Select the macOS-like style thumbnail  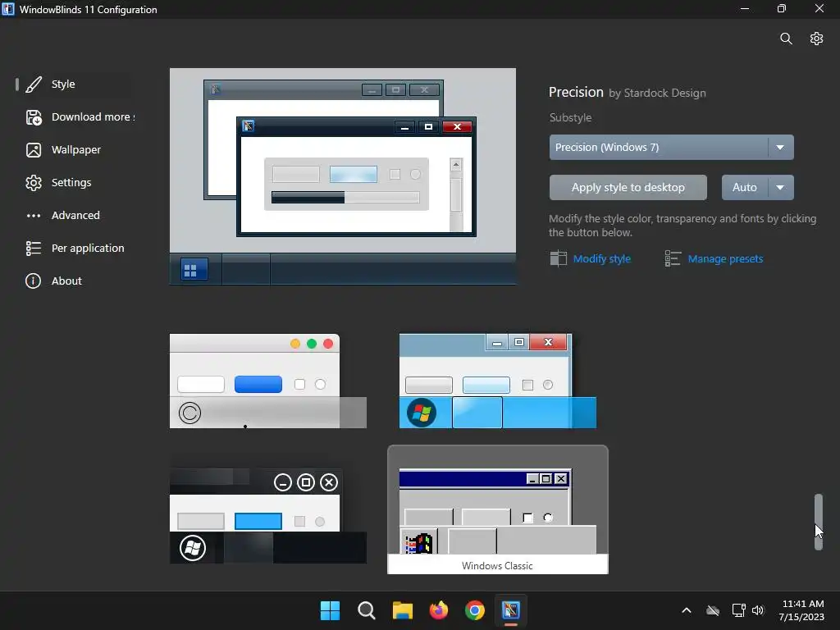pyautogui.click(x=268, y=381)
